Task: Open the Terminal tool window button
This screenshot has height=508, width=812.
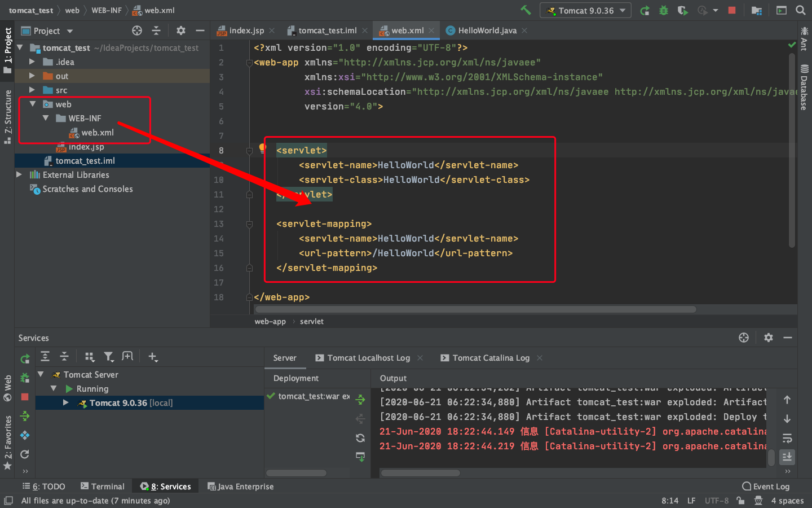Action: (x=102, y=487)
